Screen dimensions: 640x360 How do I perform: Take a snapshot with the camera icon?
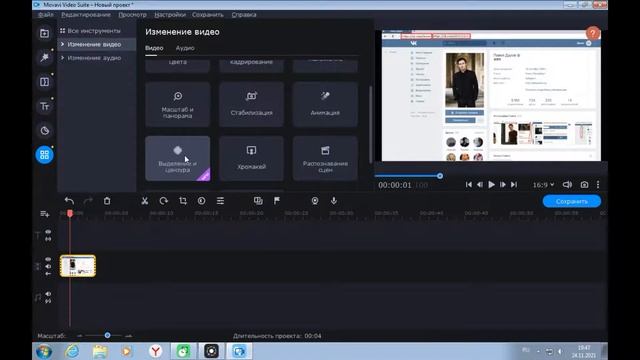(584, 185)
